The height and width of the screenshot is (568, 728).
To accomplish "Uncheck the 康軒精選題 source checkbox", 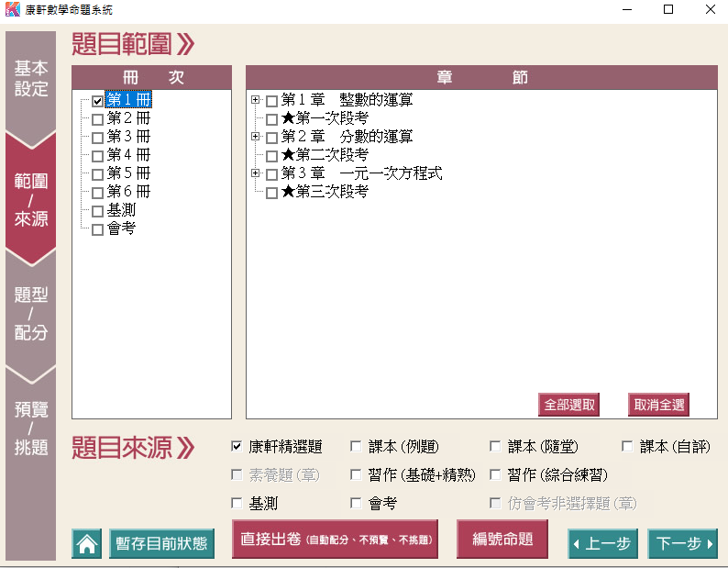I will pyautogui.click(x=237, y=447).
